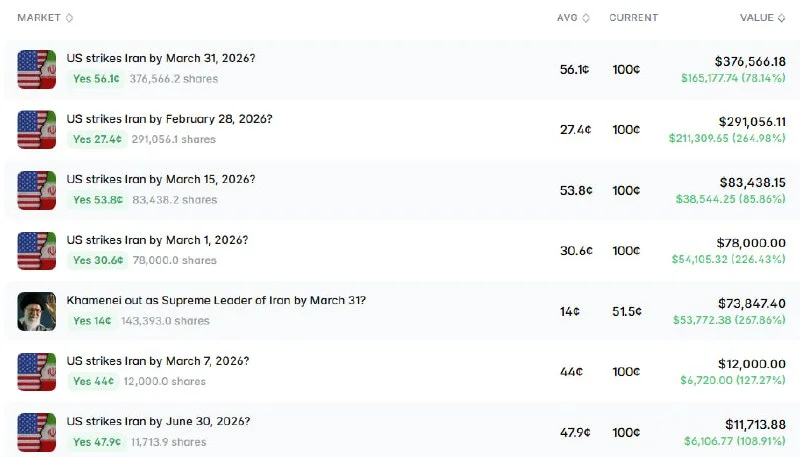Viewport: 800px width, 457px height.
Task: Open 'US strikes Iran by June 30, 2026?' market
Action: click(158, 421)
